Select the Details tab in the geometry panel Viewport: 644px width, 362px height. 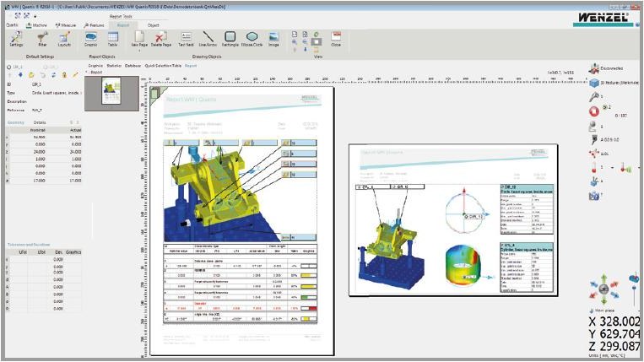coord(40,122)
